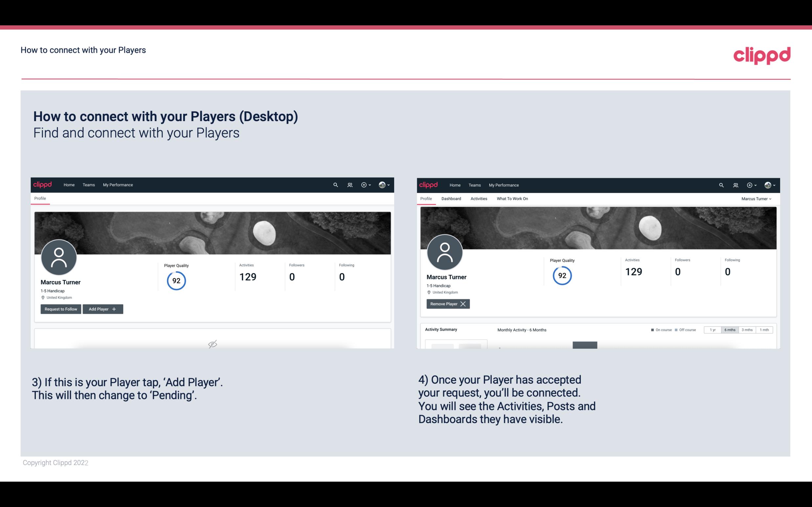Open the '1 yr' time range dropdown

(x=712, y=329)
